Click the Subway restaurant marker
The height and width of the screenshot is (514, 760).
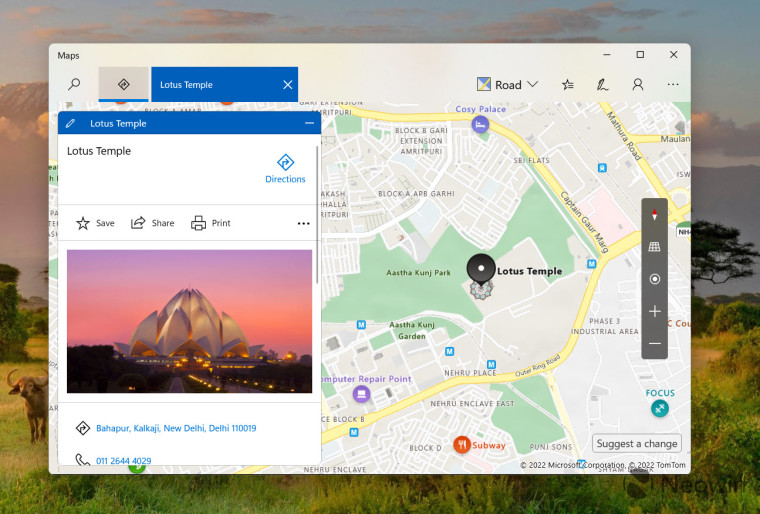(x=462, y=445)
